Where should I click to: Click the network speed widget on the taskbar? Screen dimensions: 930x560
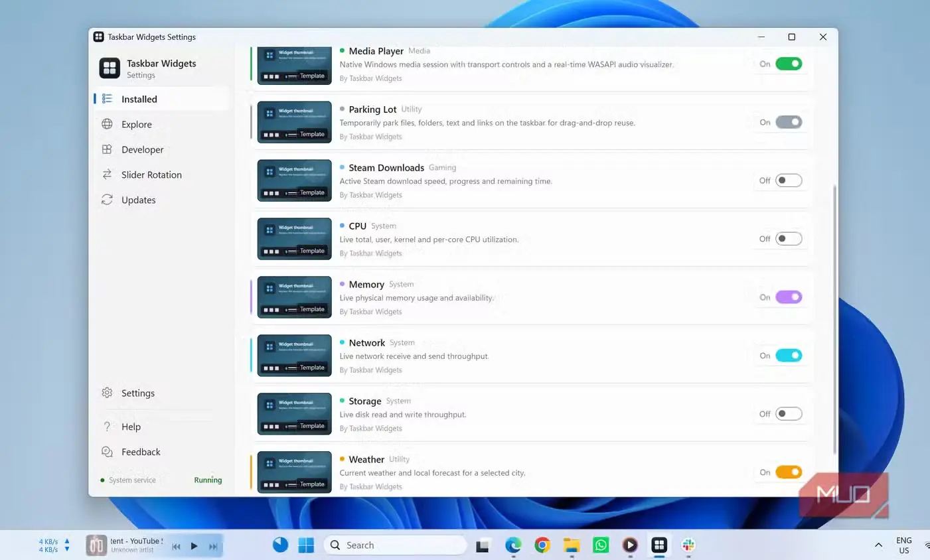point(54,545)
